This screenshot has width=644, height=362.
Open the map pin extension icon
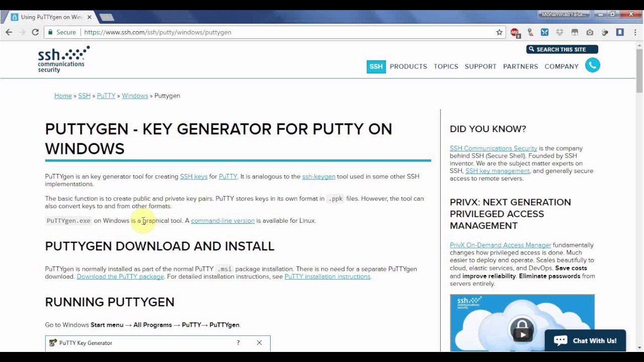[x=530, y=32]
